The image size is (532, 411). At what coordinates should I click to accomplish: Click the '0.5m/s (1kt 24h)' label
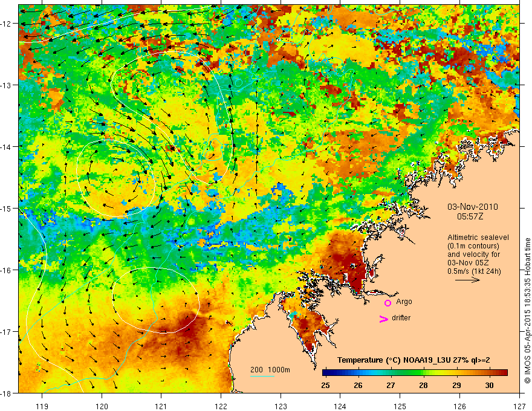pyautogui.click(x=474, y=271)
